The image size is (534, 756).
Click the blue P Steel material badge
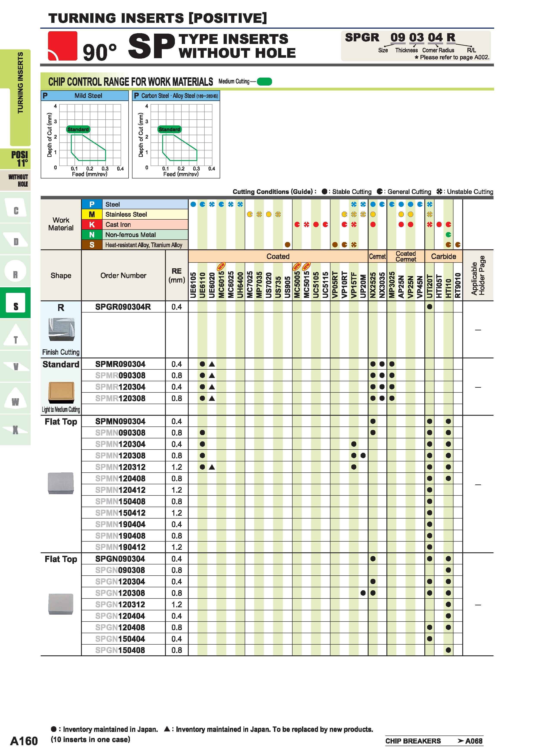[x=92, y=204]
